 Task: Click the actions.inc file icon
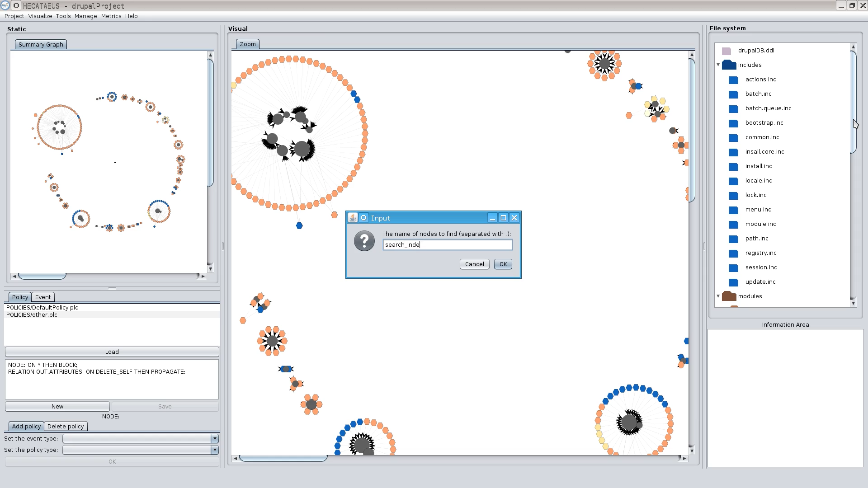734,80
